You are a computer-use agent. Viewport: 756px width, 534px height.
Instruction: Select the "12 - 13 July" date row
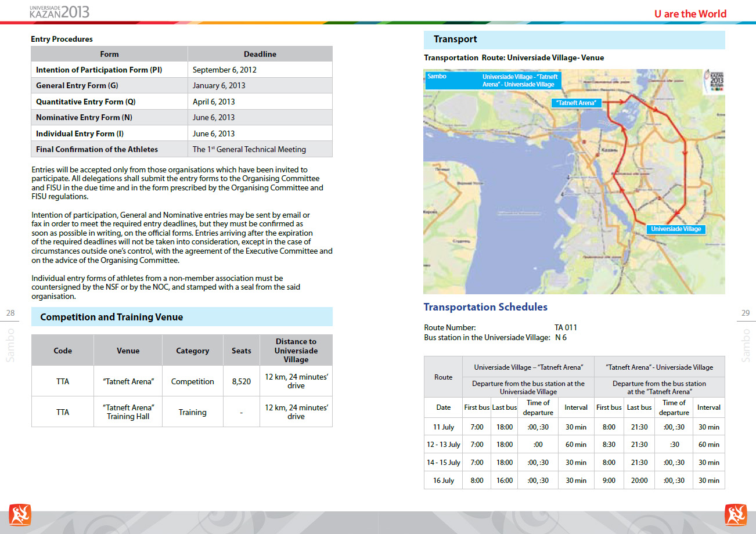click(x=574, y=445)
